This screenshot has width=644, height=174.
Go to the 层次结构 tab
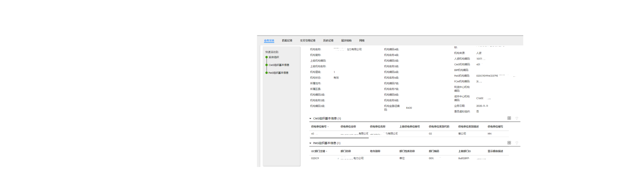coord(346,41)
